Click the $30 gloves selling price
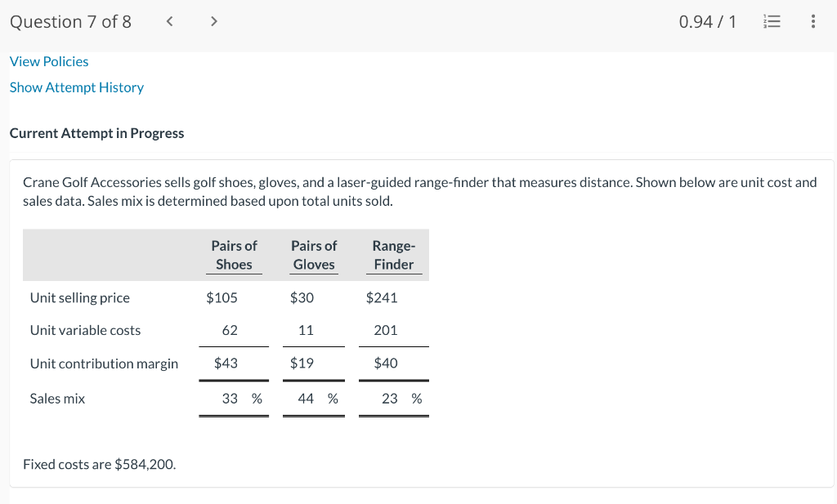Image resolution: width=837 pixels, height=504 pixels. coord(302,297)
